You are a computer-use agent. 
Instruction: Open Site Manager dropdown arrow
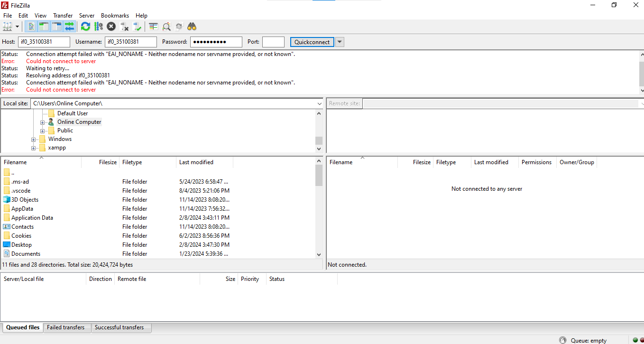[18, 27]
